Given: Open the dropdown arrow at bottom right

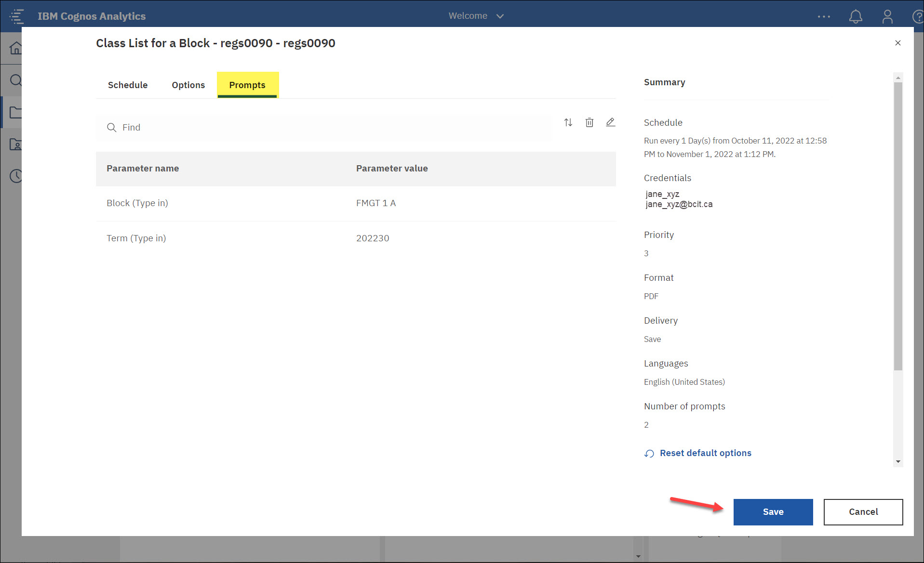Looking at the screenshot, I should [638, 555].
